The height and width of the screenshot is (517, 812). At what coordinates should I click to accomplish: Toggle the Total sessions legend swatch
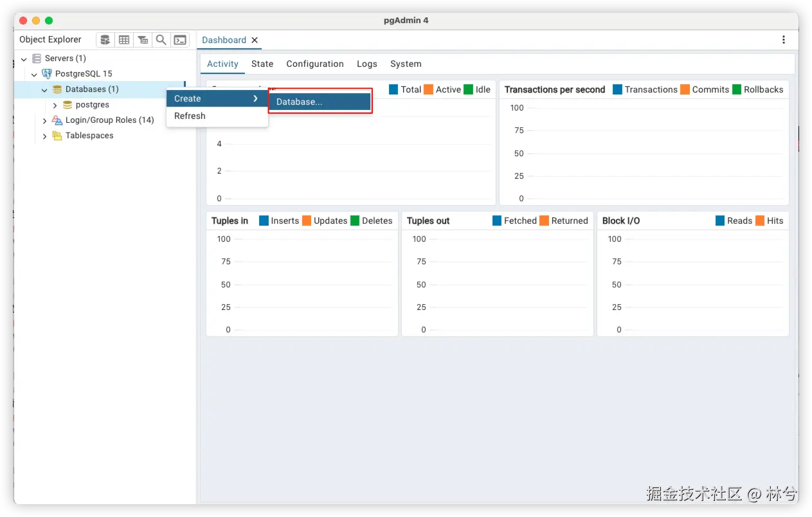point(393,89)
